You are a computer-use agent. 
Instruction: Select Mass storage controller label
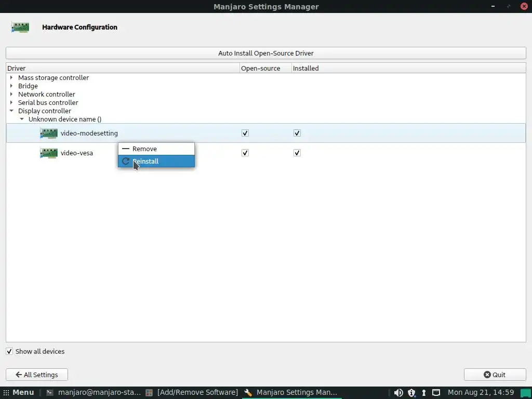pyautogui.click(x=54, y=77)
